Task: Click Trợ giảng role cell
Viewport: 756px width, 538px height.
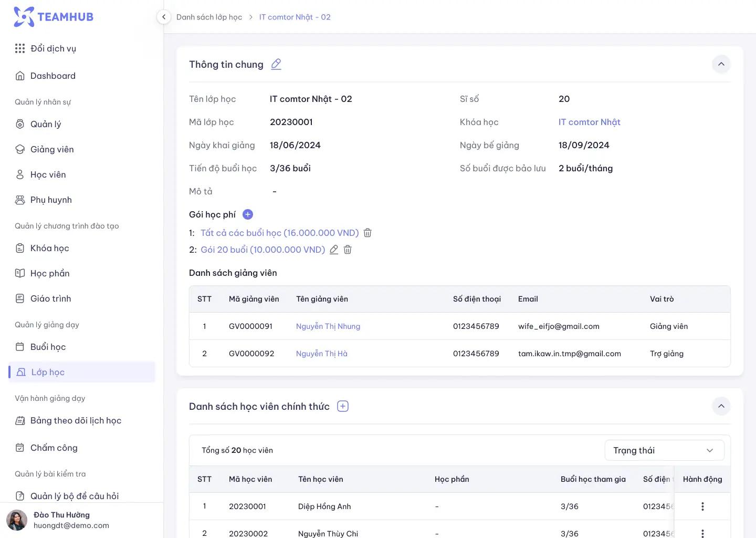Action: [x=667, y=354]
